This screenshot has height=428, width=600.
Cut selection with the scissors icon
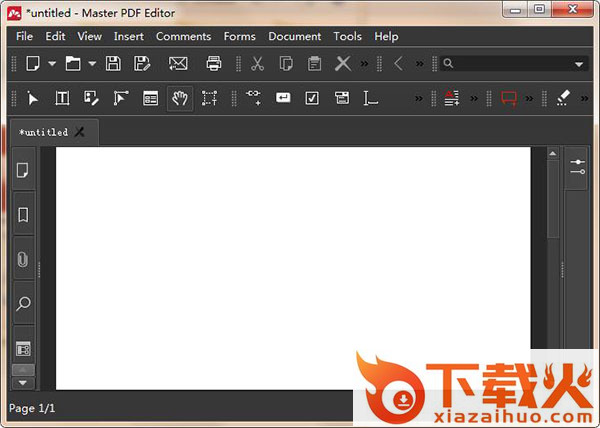pos(258,63)
